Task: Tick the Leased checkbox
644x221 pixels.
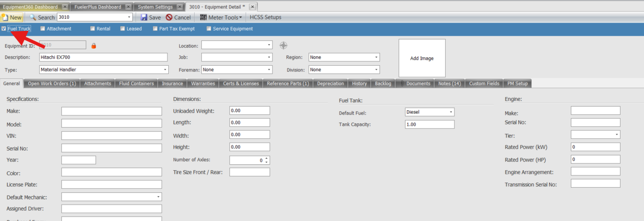Action: [122, 29]
